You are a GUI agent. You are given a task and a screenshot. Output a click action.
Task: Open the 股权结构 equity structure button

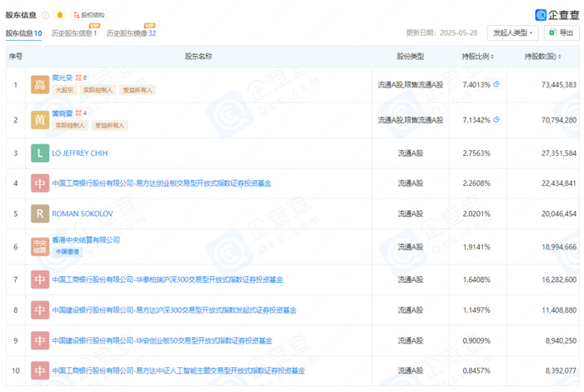coord(89,15)
